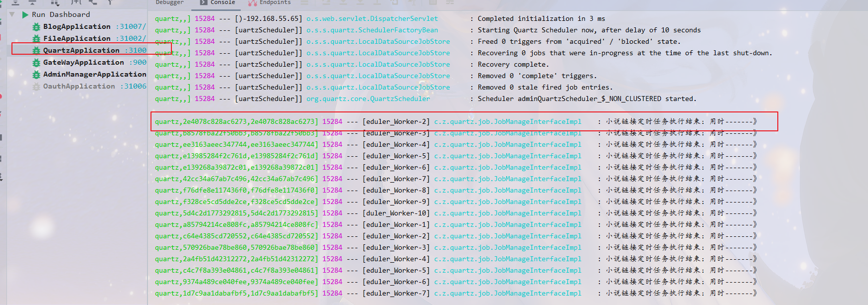Open the BlogApplication :31007/ port link

point(131,26)
